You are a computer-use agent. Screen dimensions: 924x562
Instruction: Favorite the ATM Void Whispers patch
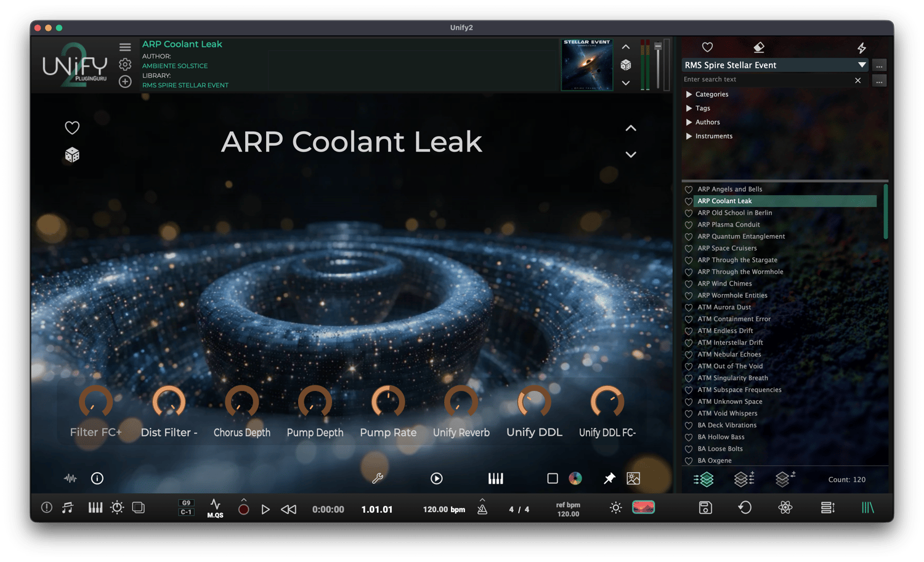(689, 414)
